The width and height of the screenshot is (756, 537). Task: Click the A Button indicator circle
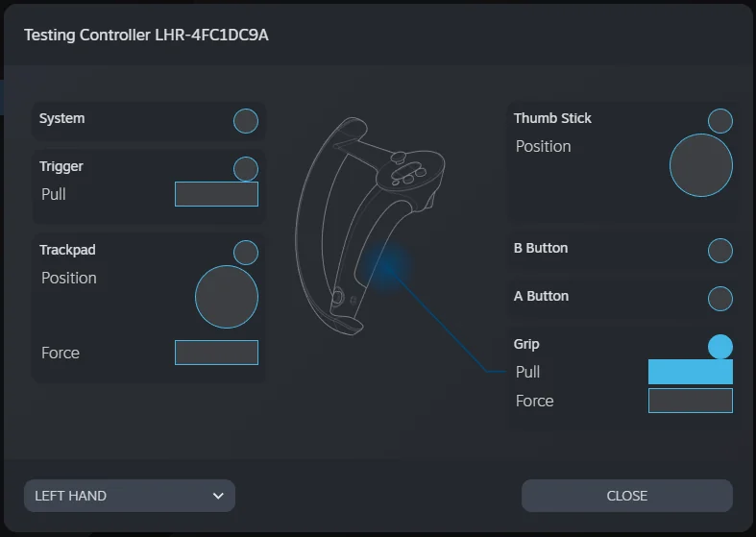click(x=720, y=299)
